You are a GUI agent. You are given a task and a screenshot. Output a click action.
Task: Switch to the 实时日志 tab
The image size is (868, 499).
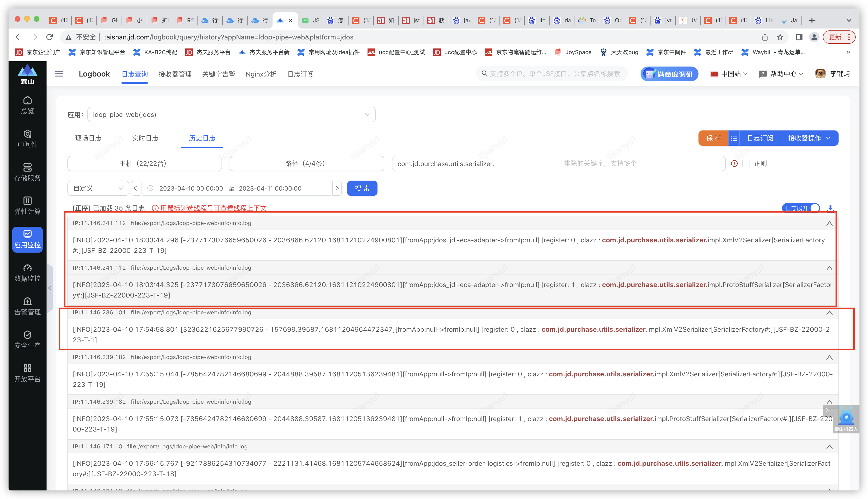coord(145,138)
